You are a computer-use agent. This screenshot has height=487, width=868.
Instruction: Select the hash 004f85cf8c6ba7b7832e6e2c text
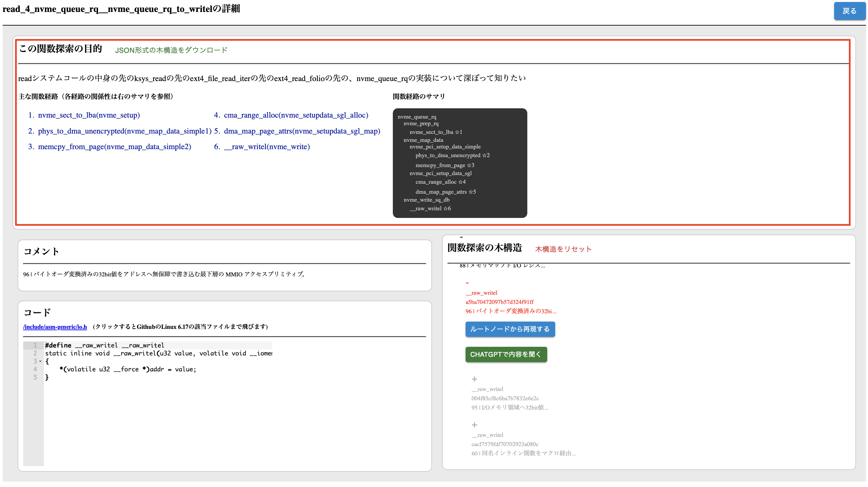pyautogui.click(x=505, y=398)
